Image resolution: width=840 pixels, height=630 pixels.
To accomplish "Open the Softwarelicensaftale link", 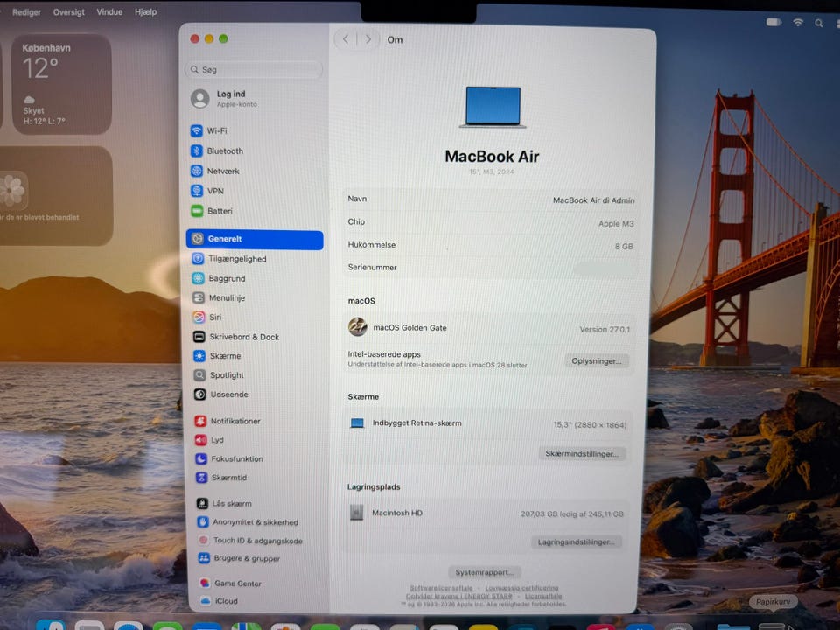I will pyautogui.click(x=441, y=588).
